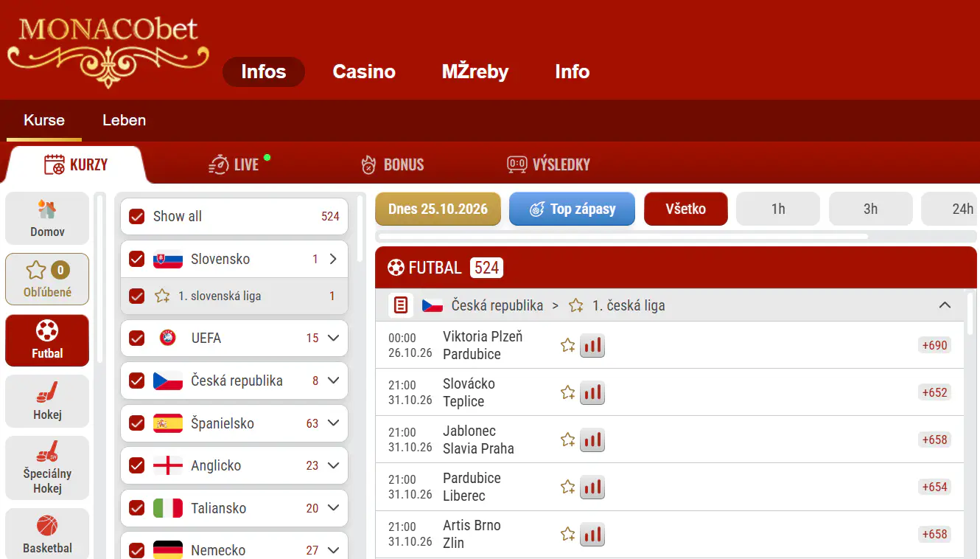Image resolution: width=980 pixels, height=559 pixels.
Task: Click the league list icon beside Česká republika
Action: [x=401, y=305]
